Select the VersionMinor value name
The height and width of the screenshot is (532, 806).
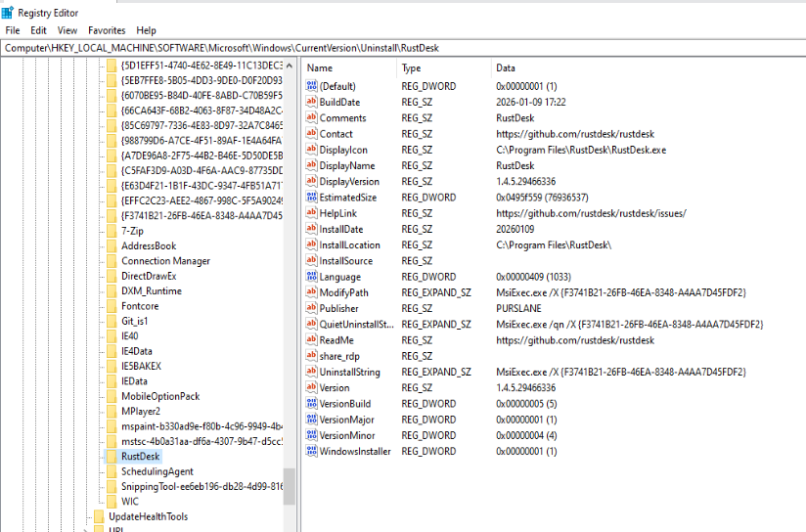(x=347, y=435)
